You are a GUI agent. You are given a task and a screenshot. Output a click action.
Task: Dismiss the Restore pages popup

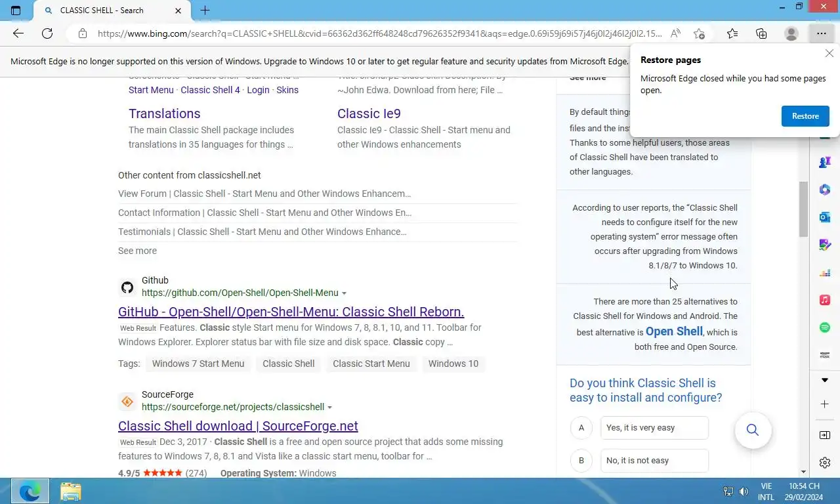(x=829, y=53)
